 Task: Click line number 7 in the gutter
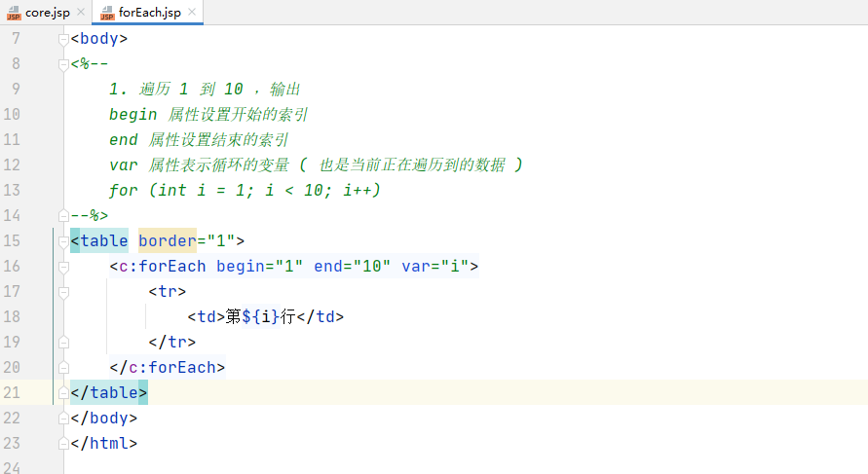coord(16,39)
